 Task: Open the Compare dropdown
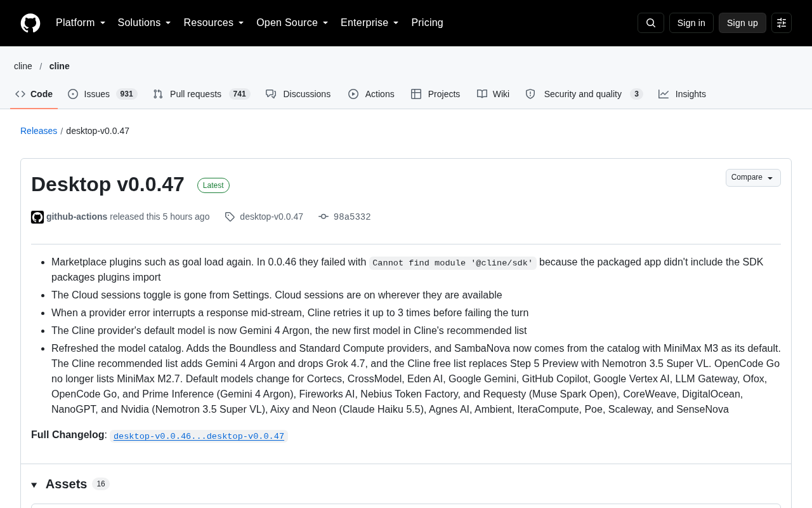[753, 178]
